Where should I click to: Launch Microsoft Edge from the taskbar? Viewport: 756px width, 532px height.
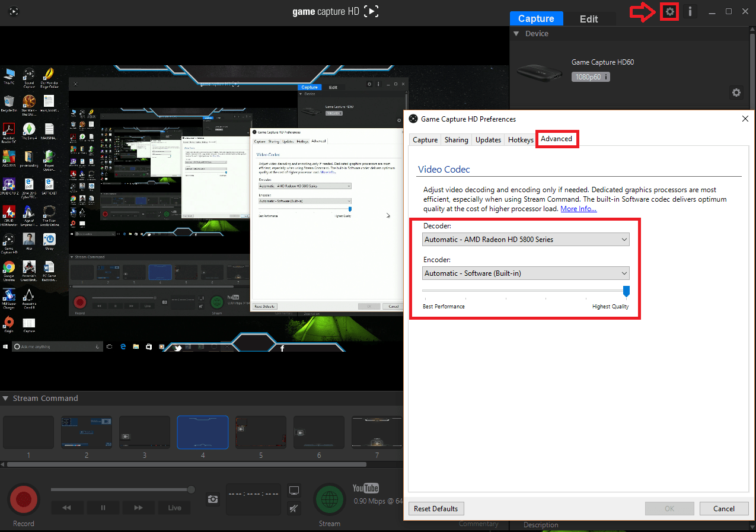tap(123, 346)
